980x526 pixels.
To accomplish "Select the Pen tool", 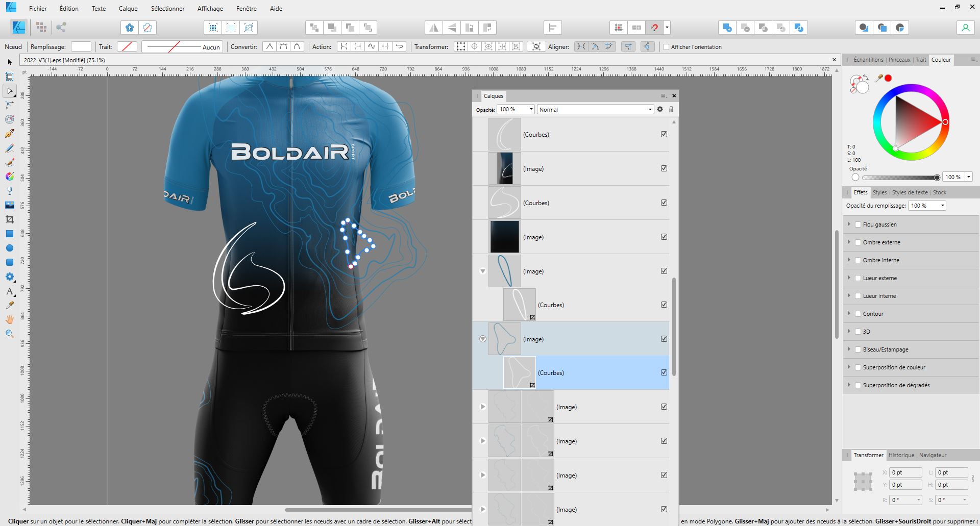I will 10,134.
